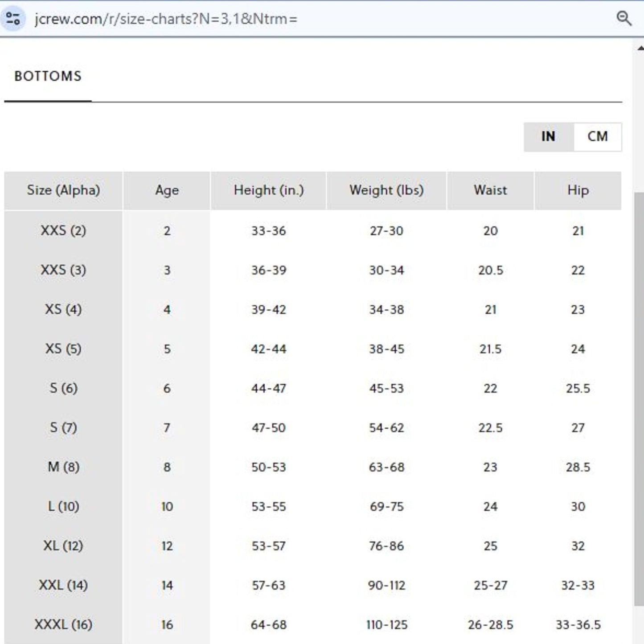Click the XL (12) size row label
This screenshot has height=644, width=644.
pos(63,546)
